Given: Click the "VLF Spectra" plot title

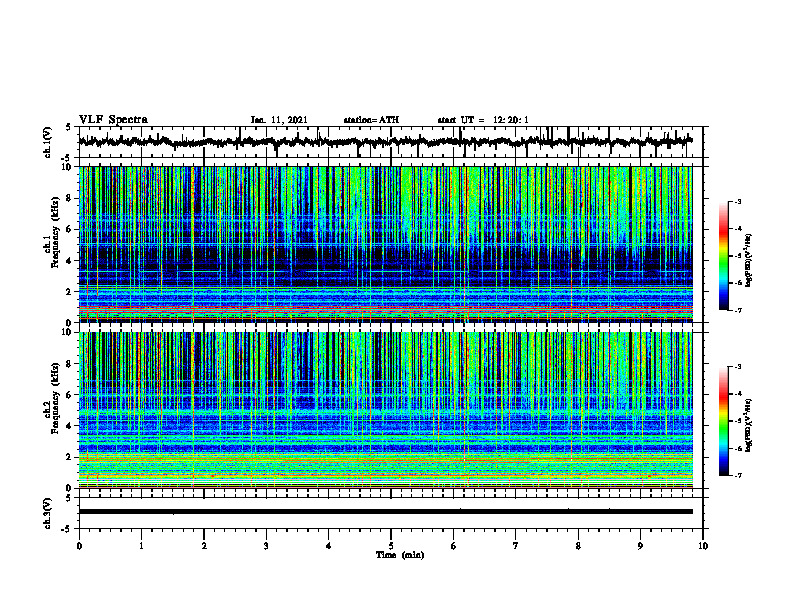Looking at the screenshot, I should click(x=113, y=119).
